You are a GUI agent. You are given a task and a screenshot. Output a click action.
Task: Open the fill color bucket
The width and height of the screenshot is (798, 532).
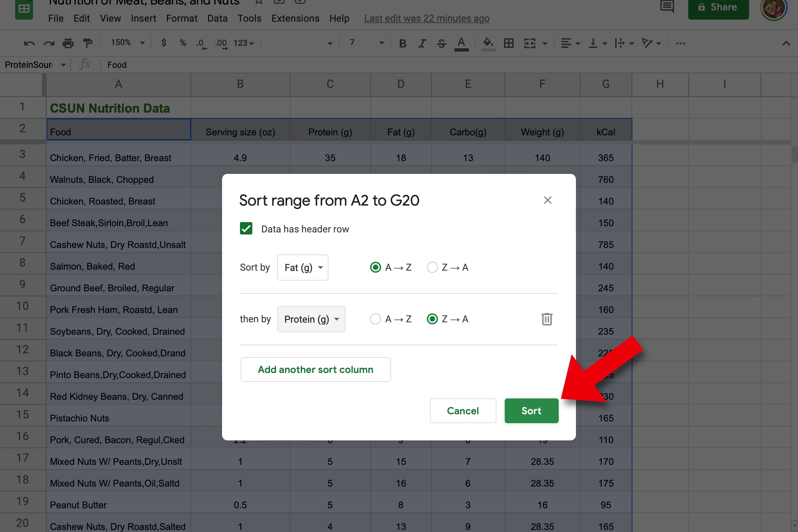488,44
